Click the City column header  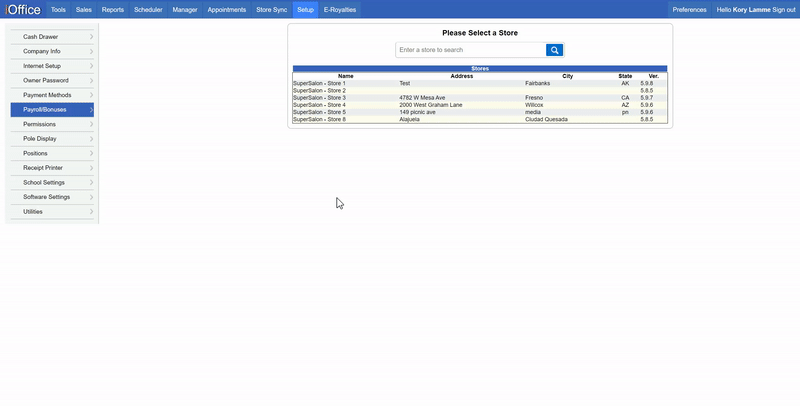(567, 76)
